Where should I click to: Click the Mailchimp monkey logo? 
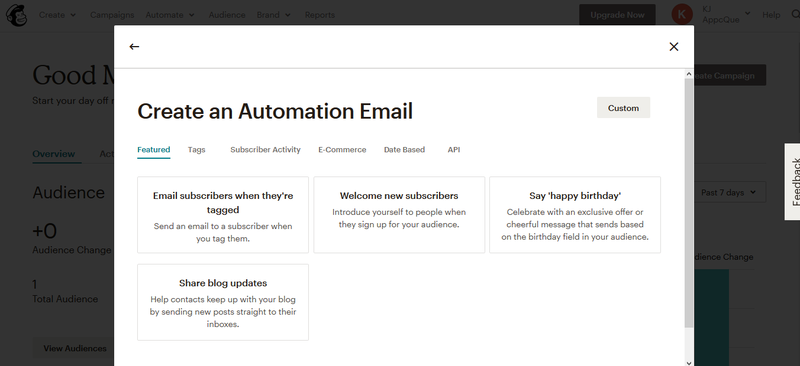[16, 15]
